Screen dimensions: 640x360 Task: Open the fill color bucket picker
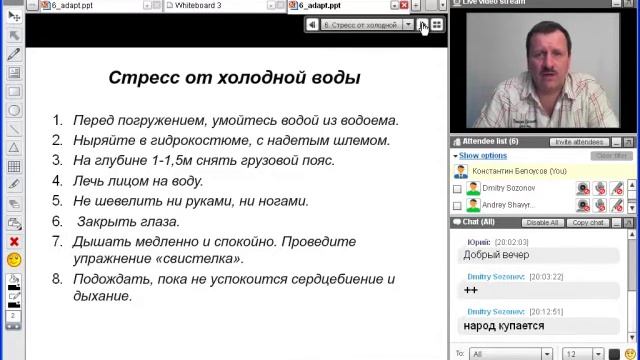click(x=14, y=283)
